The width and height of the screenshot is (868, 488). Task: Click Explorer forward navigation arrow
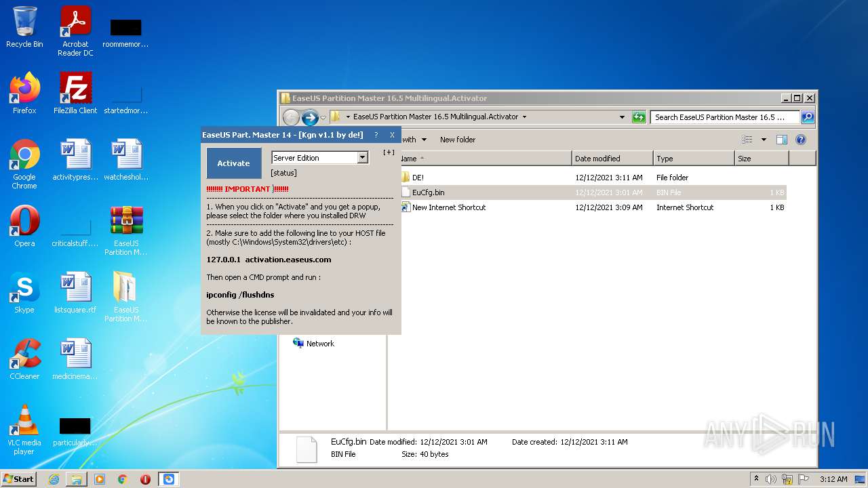click(x=310, y=117)
